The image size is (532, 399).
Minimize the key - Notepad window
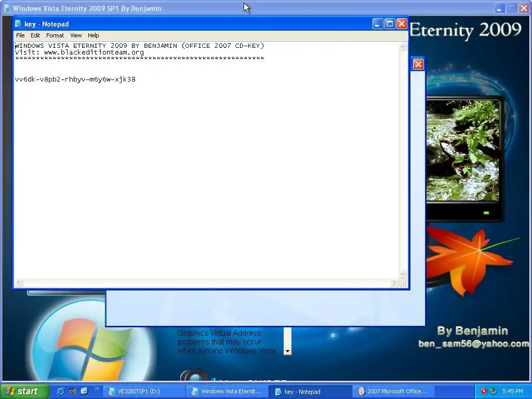[x=378, y=24]
